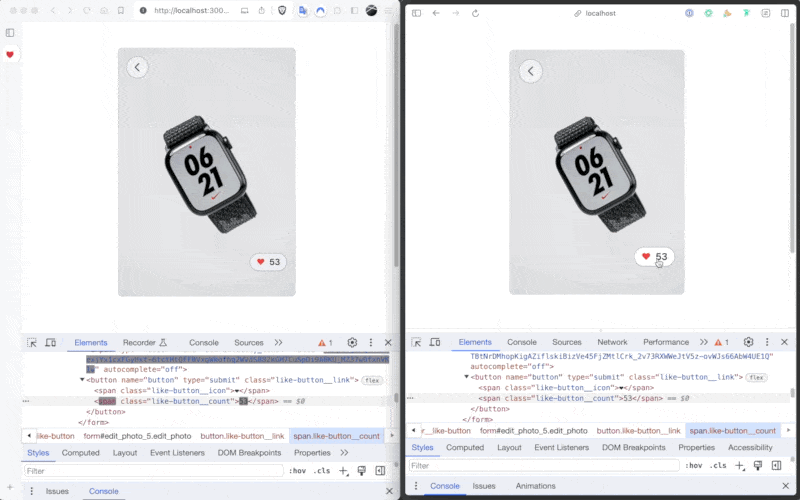Toggle :hov element state in right DevTools

pyautogui.click(x=694, y=465)
